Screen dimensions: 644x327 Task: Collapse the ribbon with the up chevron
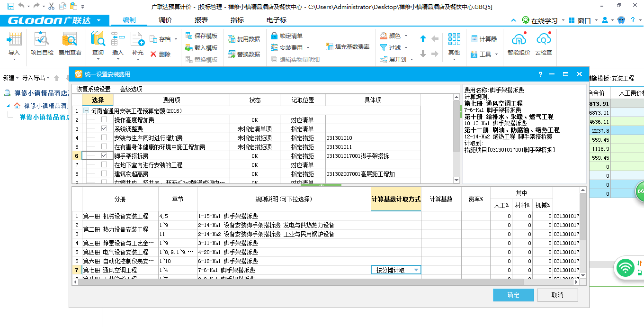pos(514,20)
